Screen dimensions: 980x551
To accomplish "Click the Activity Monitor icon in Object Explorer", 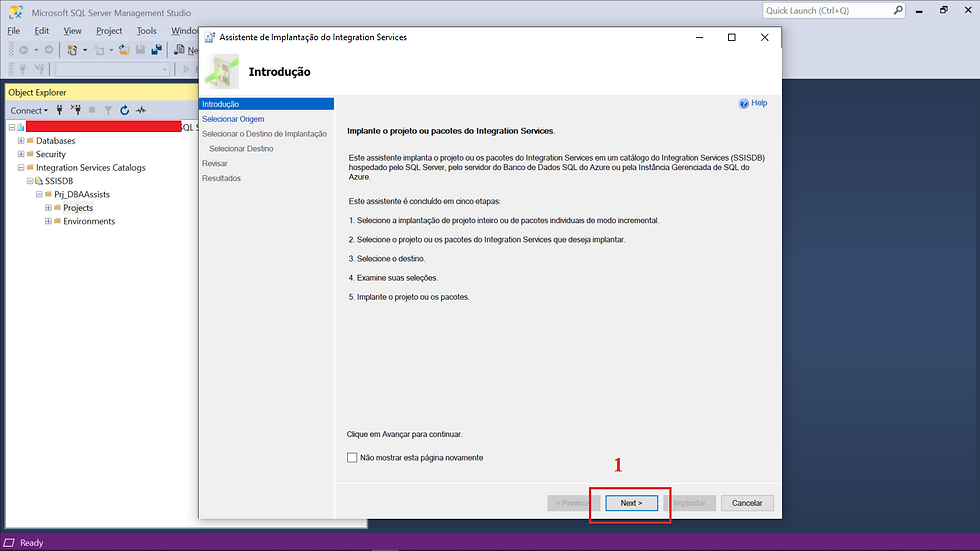I will 141,110.
